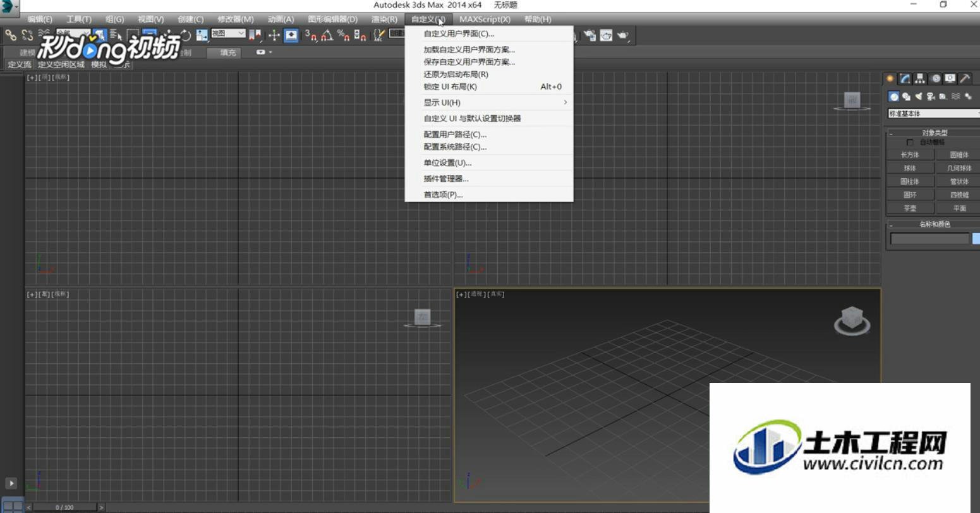The width and height of the screenshot is (980, 513).
Task: Switch to Modify command panel tab
Action: pyautogui.click(x=905, y=78)
